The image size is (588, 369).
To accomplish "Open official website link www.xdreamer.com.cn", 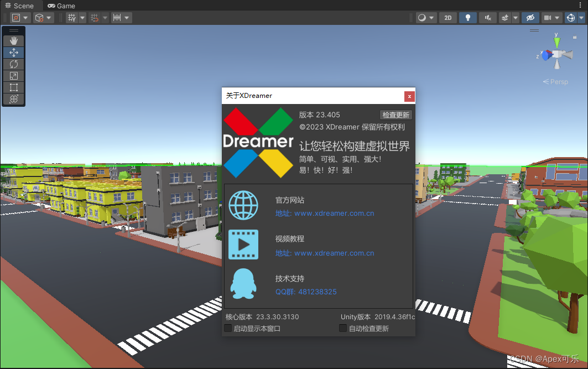I will click(x=325, y=214).
